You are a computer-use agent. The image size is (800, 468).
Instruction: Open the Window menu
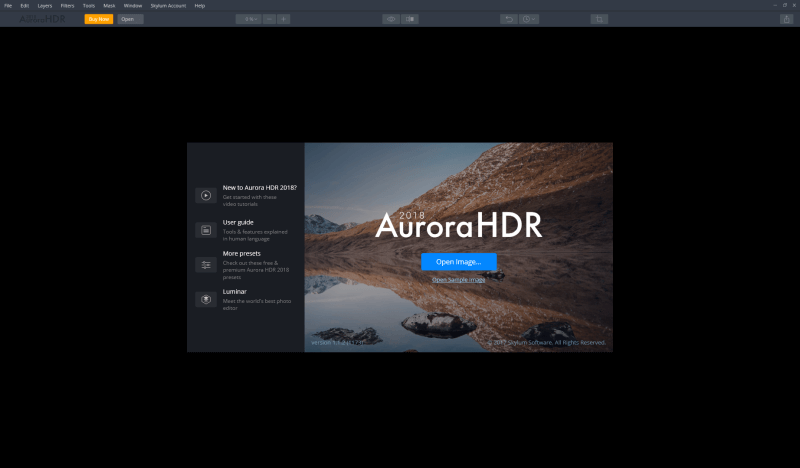point(133,6)
